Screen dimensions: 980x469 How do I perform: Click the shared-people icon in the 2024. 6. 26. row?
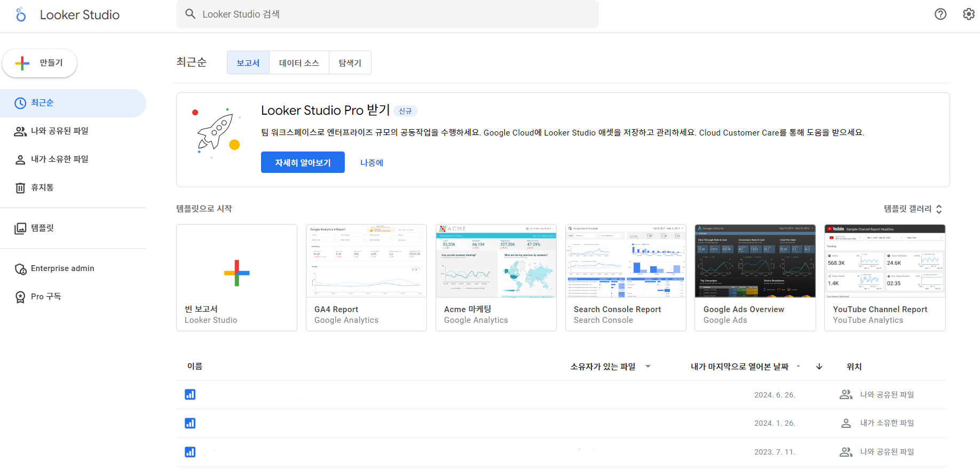[x=846, y=394]
